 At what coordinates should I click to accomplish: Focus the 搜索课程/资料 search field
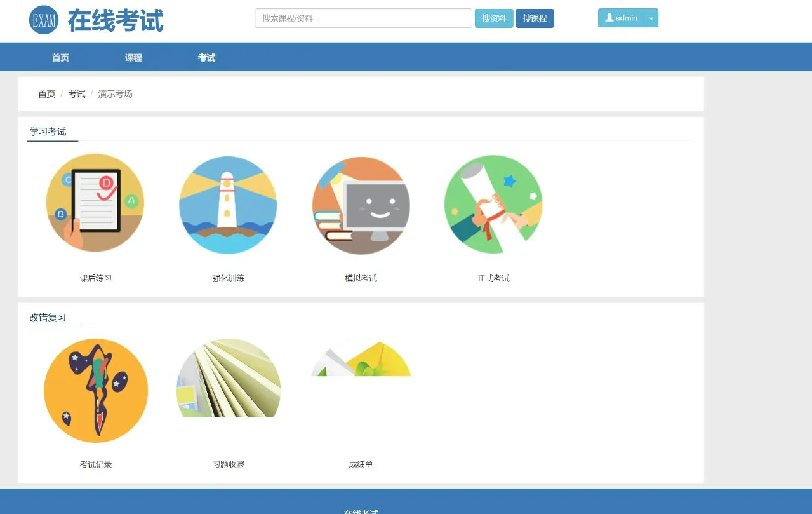pyautogui.click(x=363, y=18)
